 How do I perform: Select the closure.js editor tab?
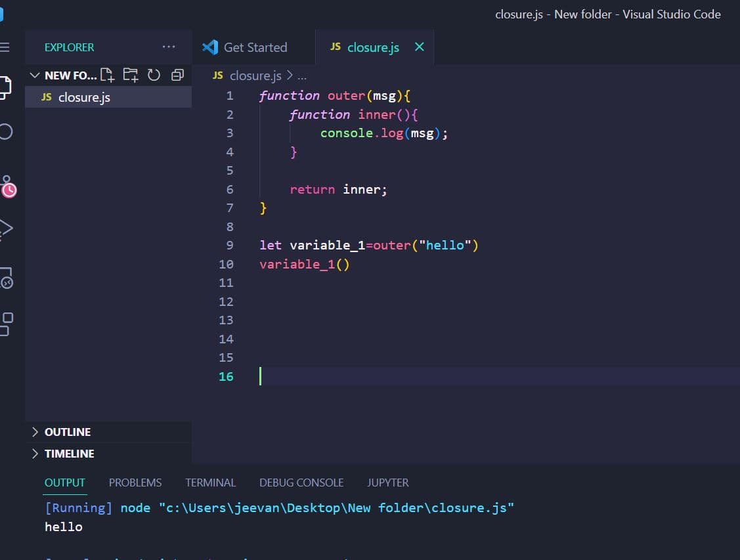374,47
